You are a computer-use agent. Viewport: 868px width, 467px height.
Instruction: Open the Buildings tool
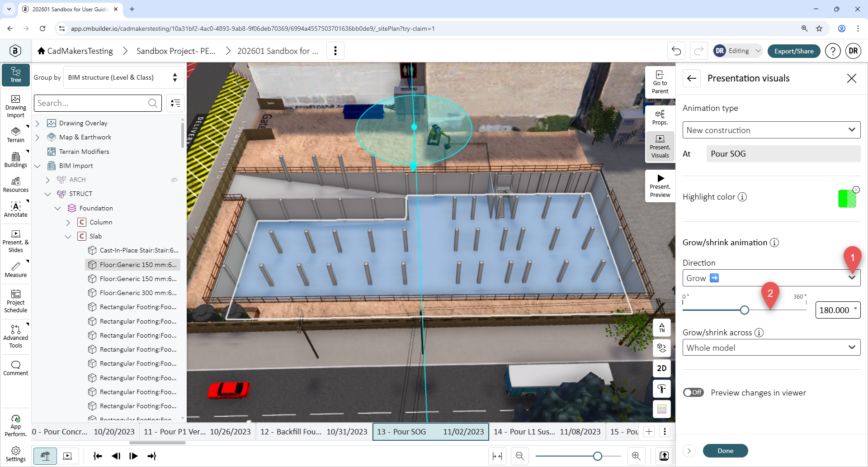16,160
